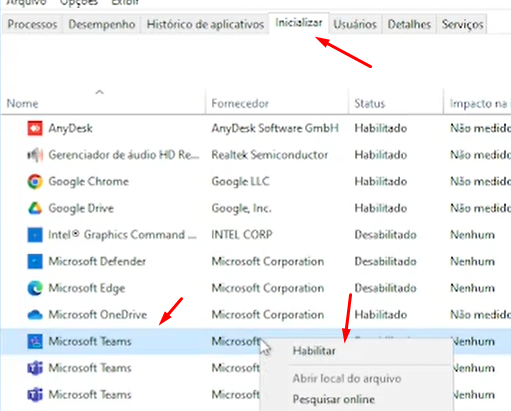This screenshot has height=411, width=511.
Task: Click the Google, Inc. vendor cell
Action: [x=241, y=208]
